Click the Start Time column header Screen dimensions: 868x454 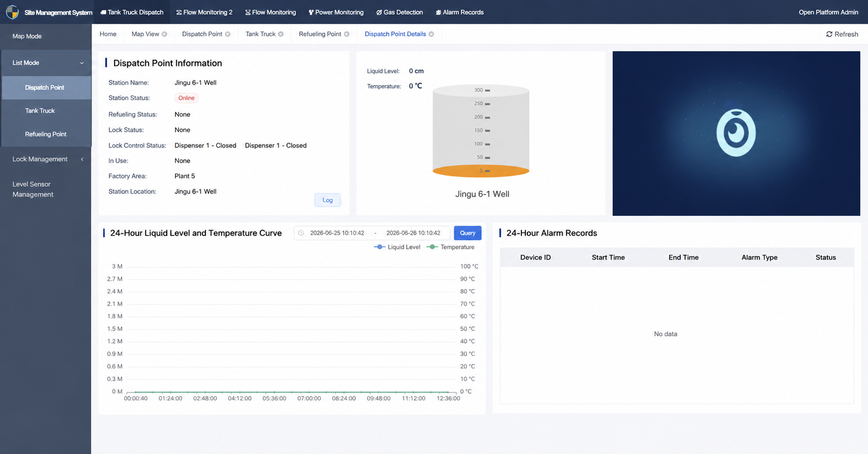click(x=608, y=257)
